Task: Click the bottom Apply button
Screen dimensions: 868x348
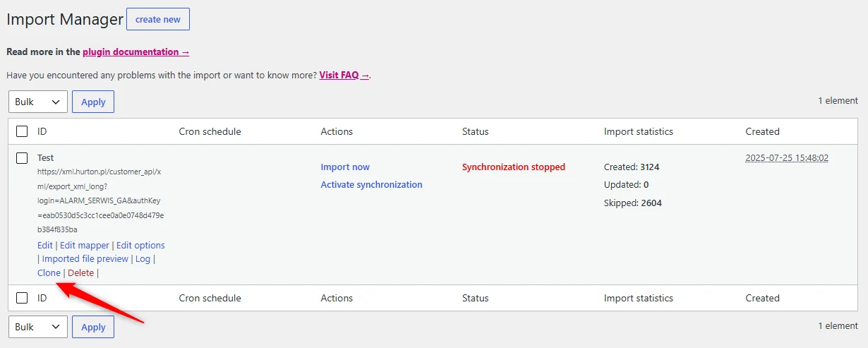Action: (x=93, y=327)
